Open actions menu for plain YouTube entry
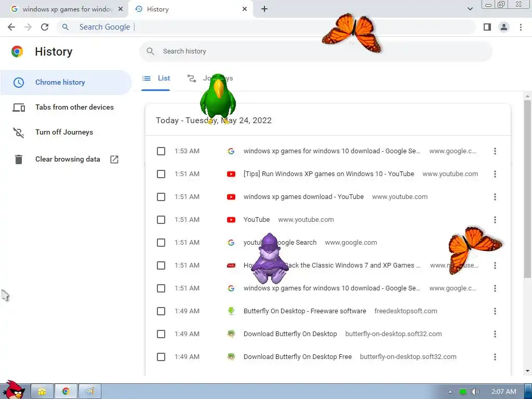 (x=495, y=220)
